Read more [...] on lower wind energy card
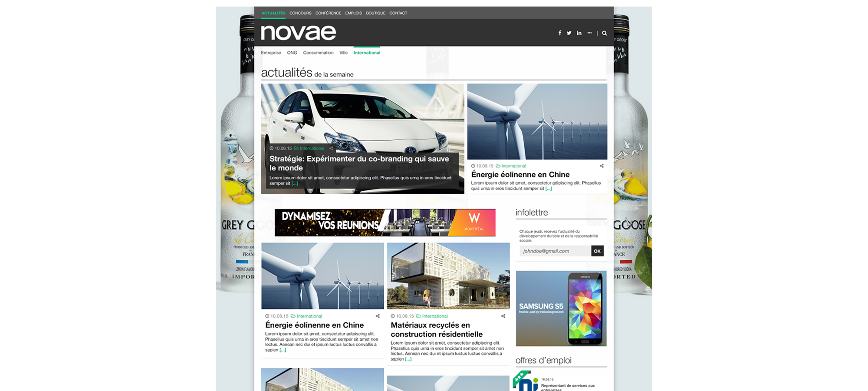This screenshot has width=868, height=391. click(x=283, y=350)
